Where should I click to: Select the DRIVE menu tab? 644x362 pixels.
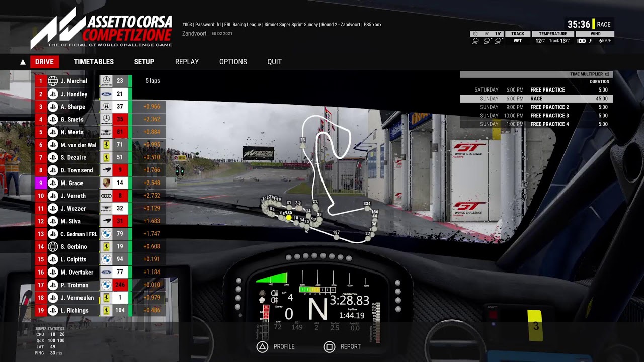(x=44, y=62)
